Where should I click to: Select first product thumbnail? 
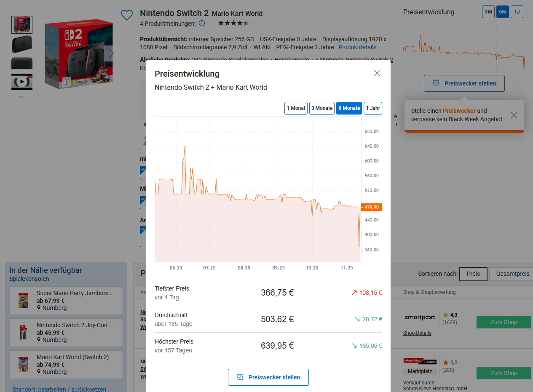[22, 25]
